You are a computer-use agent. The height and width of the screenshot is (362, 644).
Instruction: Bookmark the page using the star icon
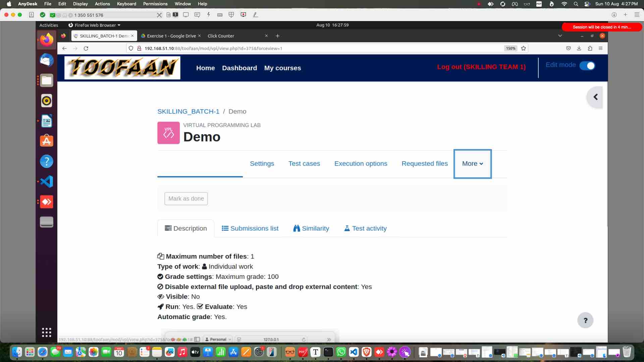pyautogui.click(x=523, y=48)
